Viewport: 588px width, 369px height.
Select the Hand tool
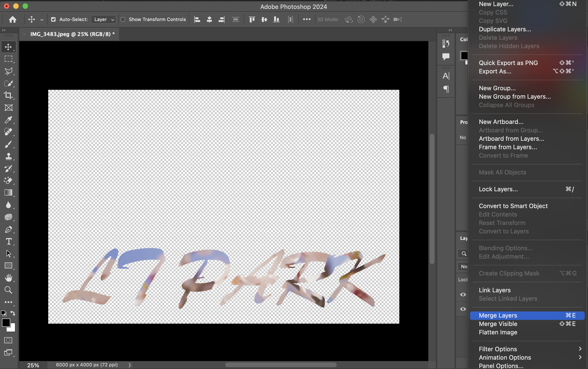(x=8, y=278)
